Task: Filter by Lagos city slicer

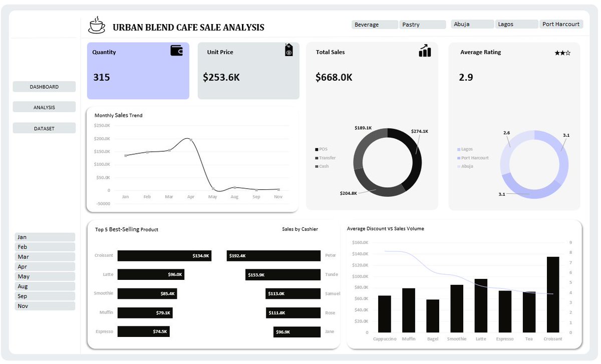Action: pyautogui.click(x=516, y=24)
